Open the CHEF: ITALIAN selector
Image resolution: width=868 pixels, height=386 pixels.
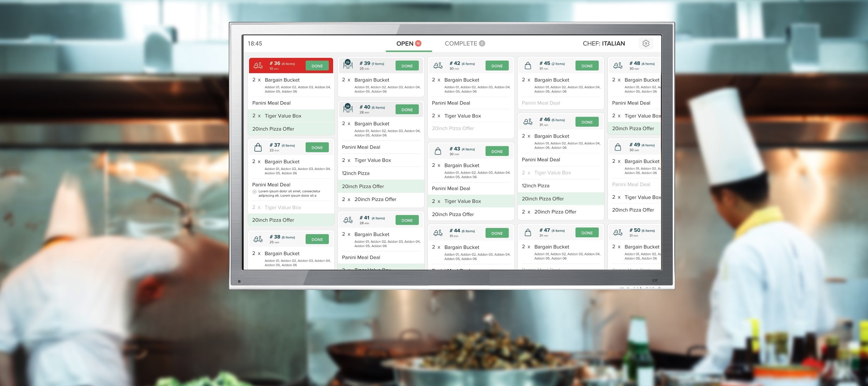tap(604, 43)
